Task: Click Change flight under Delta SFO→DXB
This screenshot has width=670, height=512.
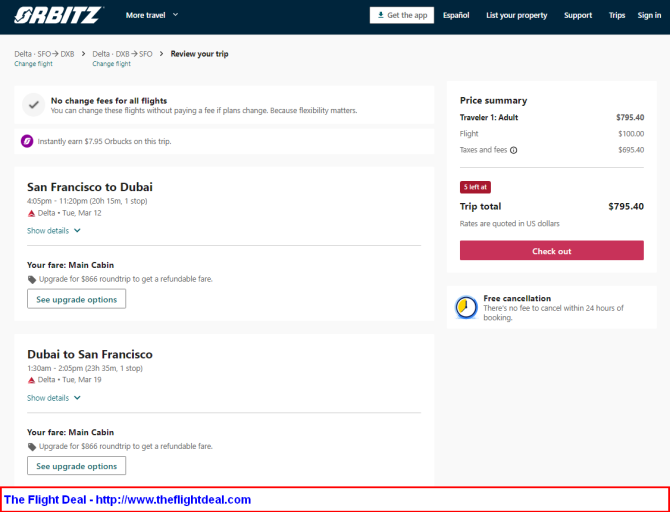Action: (x=33, y=64)
